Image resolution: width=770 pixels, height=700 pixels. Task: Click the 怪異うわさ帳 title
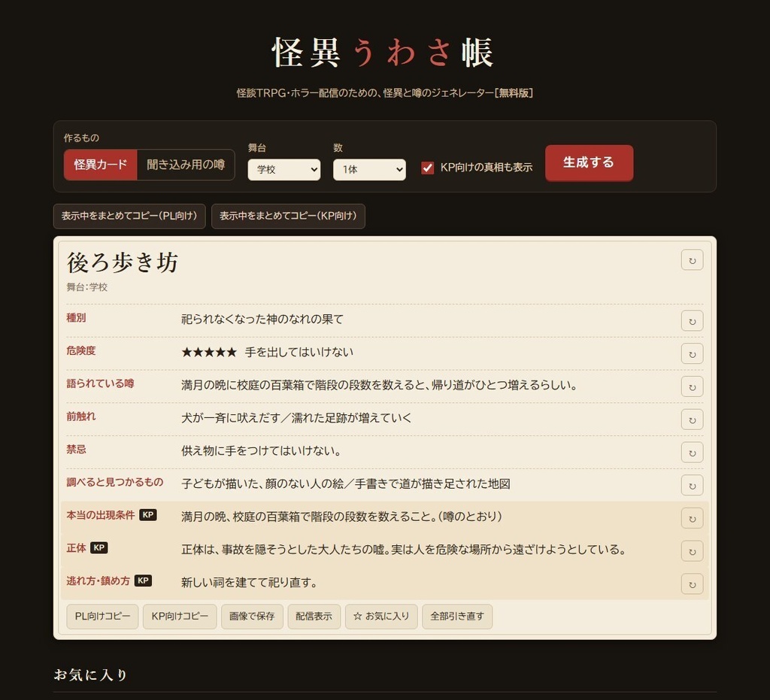point(382,52)
